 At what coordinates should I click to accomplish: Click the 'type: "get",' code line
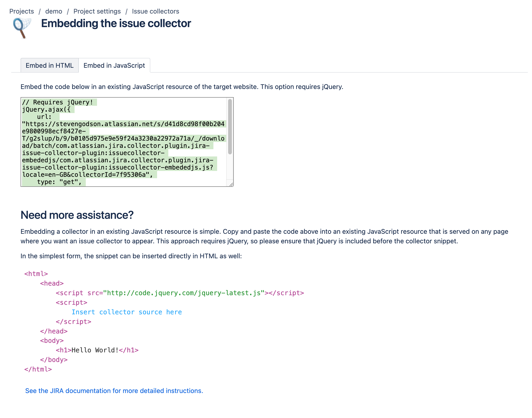59,182
